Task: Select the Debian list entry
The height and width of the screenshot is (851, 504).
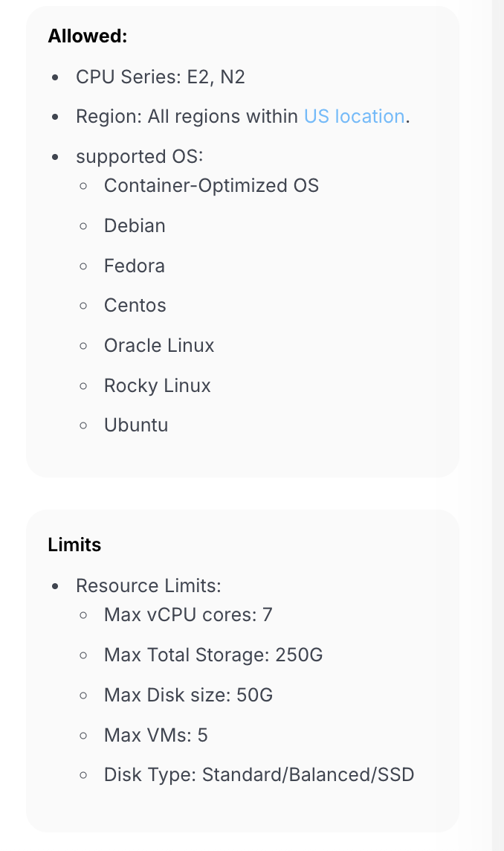Action: [x=135, y=225]
